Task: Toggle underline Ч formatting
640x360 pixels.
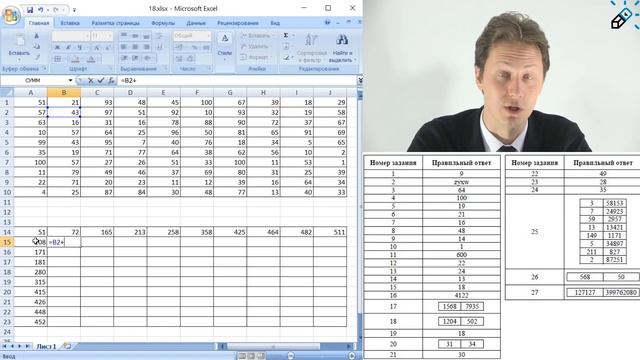Action: click(x=80, y=47)
